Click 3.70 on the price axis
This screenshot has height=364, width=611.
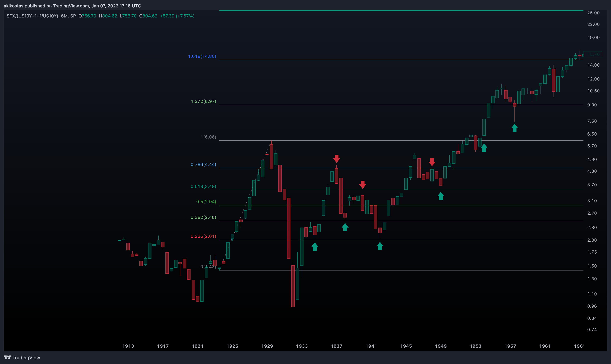(x=592, y=185)
